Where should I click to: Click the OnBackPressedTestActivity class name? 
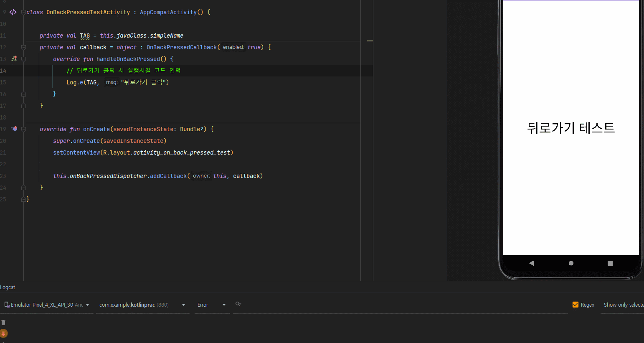(x=88, y=12)
